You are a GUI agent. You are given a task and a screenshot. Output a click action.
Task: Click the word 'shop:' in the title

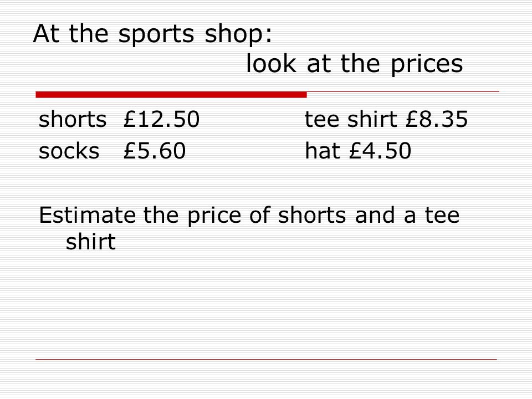click(x=238, y=34)
